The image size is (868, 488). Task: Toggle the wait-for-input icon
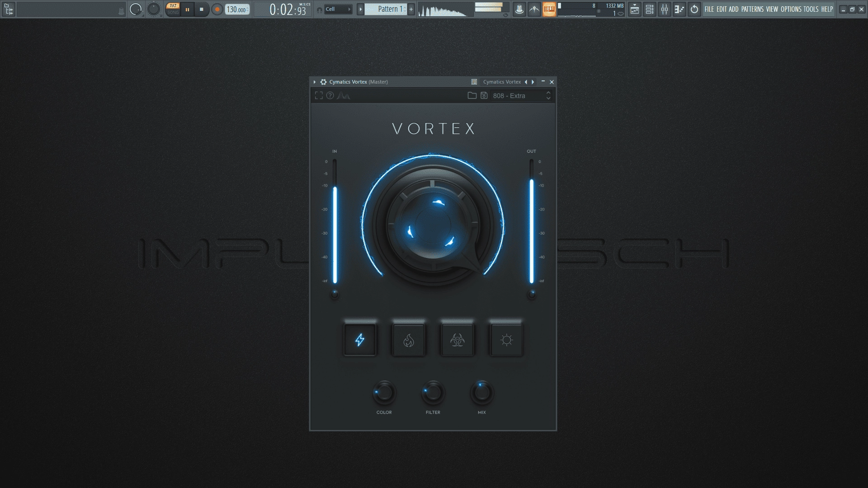click(534, 9)
